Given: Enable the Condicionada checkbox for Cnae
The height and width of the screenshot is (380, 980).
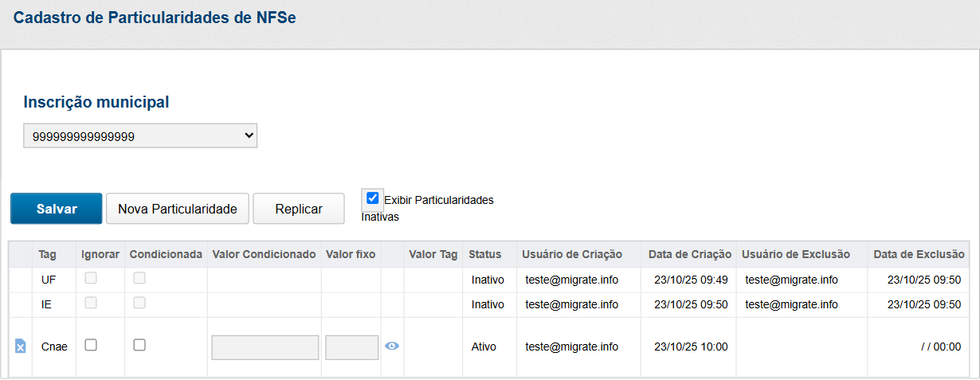Looking at the screenshot, I should 139,345.
